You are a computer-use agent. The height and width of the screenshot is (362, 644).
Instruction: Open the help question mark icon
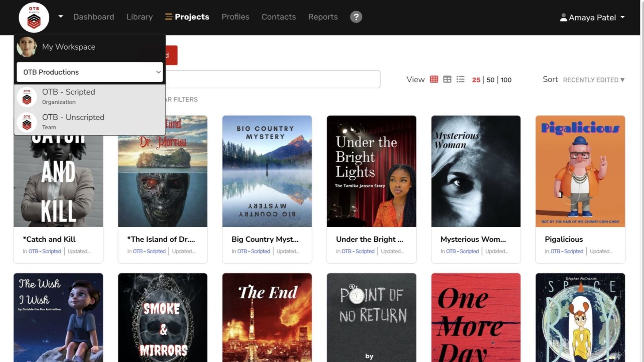point(356,17)
